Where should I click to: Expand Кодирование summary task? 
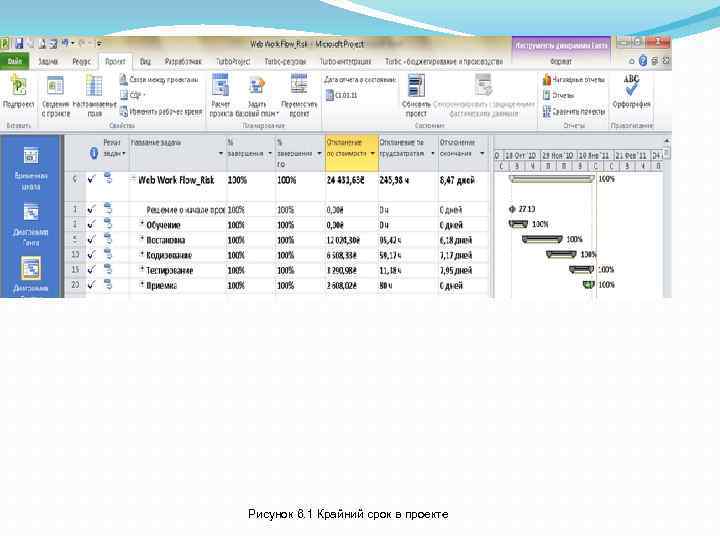(142, 254)
